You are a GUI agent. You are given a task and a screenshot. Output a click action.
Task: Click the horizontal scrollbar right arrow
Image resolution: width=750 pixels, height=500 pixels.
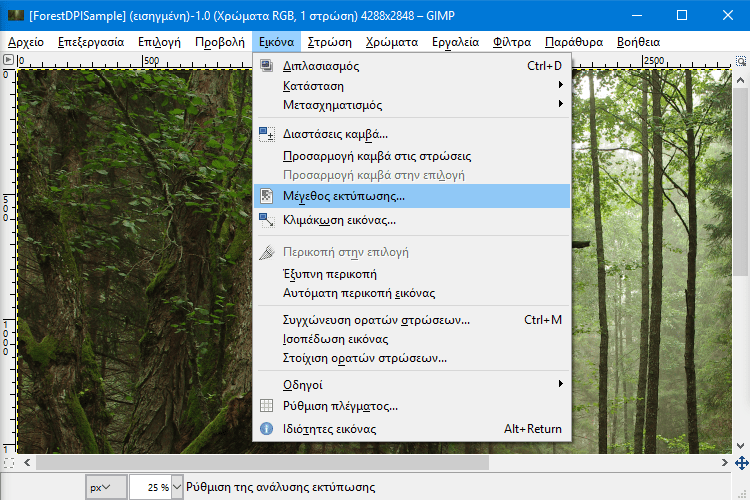point(725,463)
